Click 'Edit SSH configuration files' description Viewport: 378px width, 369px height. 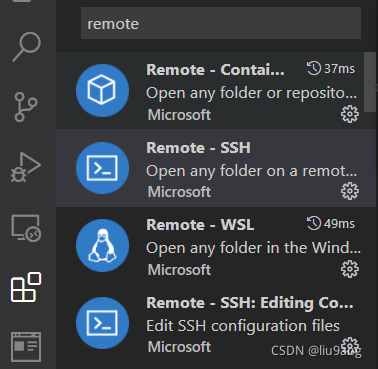[243, 326]
